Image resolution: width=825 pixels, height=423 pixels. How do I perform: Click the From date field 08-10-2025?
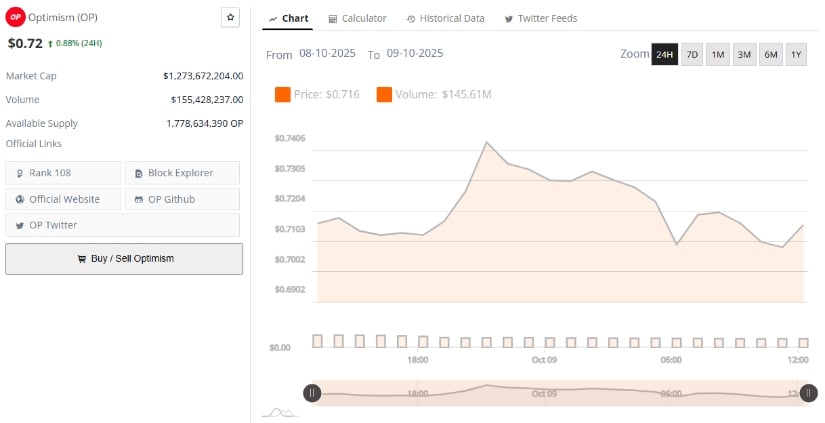[329, 53]
